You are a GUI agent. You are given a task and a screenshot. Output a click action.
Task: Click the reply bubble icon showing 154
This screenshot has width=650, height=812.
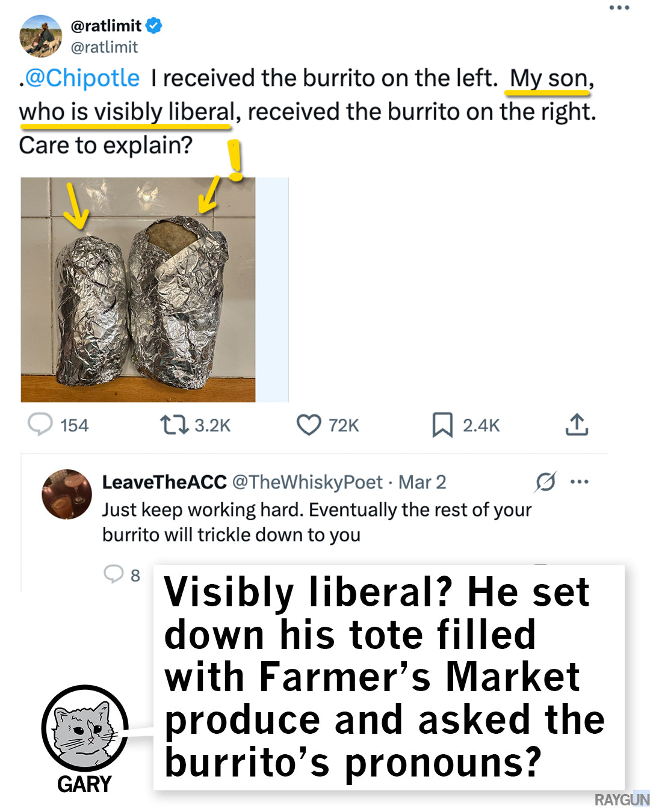(41, 425)
